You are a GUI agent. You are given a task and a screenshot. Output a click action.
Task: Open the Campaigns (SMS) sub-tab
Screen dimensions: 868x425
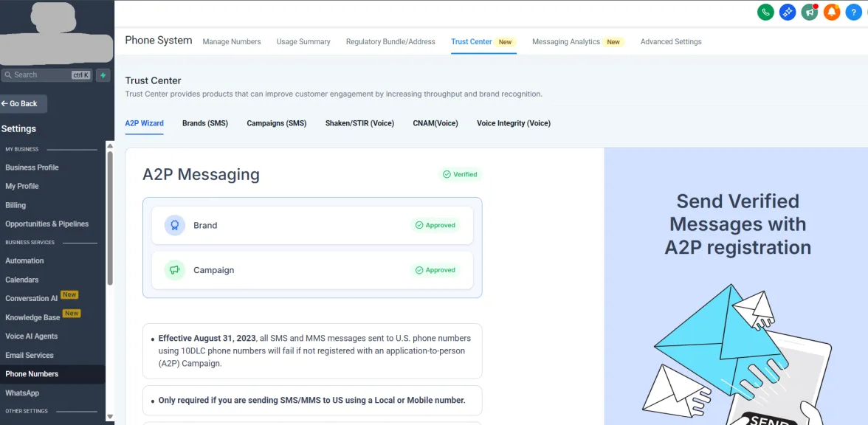click(x=276, y=123)
